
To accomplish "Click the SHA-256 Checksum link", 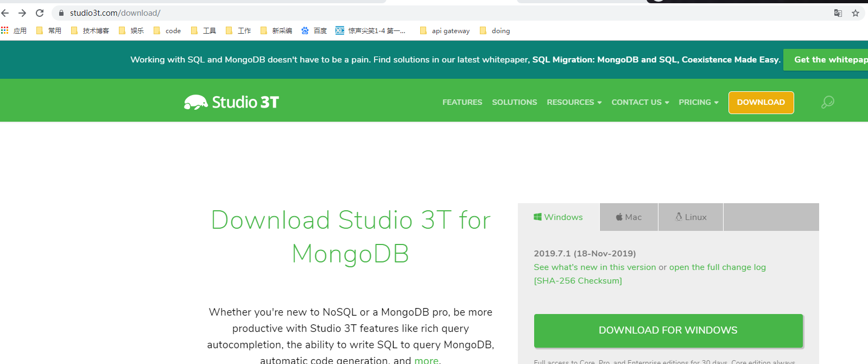I will 578,281.
